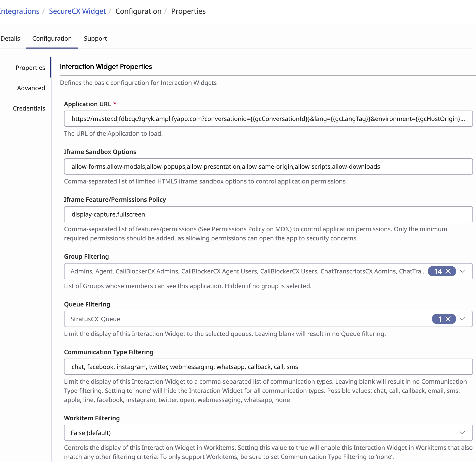Open the Queue Filtering dropdown chevron

click(462, 319)
